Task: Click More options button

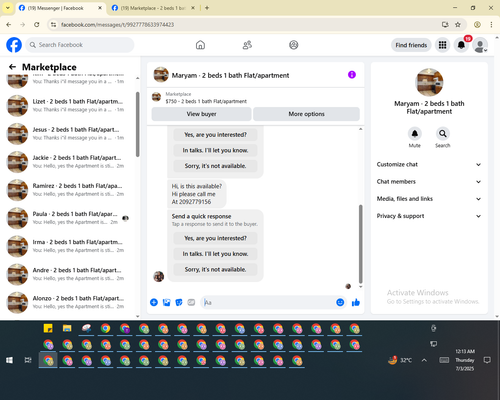Action: coord(306,114)
